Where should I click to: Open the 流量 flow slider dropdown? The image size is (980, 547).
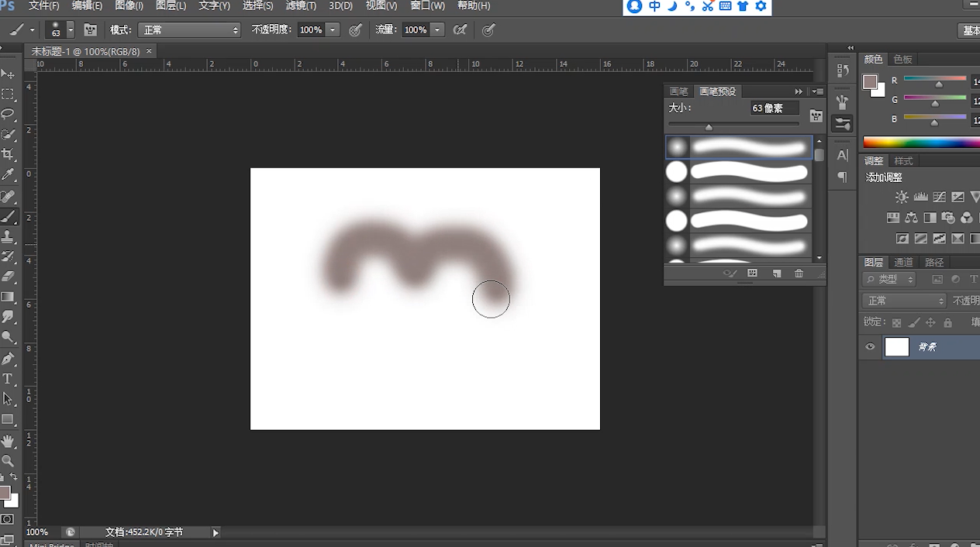pyautogui.click(x=437, y=29)
